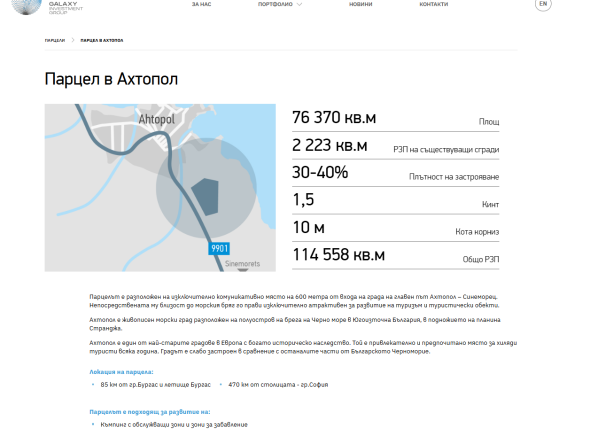Click the Парцел в Ахтопол page title
The image size is (590, 429).
[x=111, y=79]
